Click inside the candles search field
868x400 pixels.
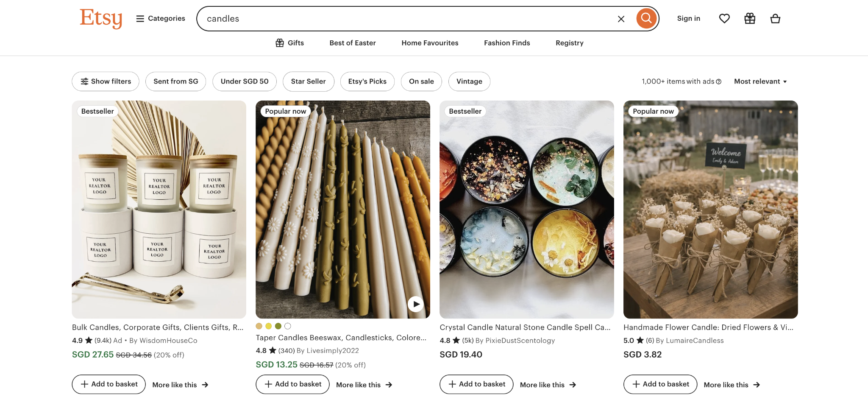click(381, 18)
